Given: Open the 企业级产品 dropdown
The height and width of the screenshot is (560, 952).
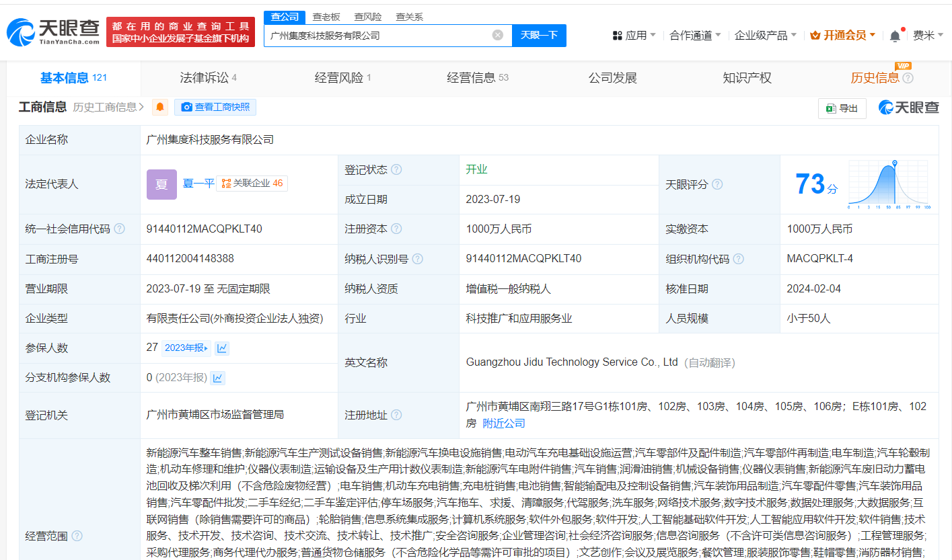Looking at the screenshot, I should [765, 36].
